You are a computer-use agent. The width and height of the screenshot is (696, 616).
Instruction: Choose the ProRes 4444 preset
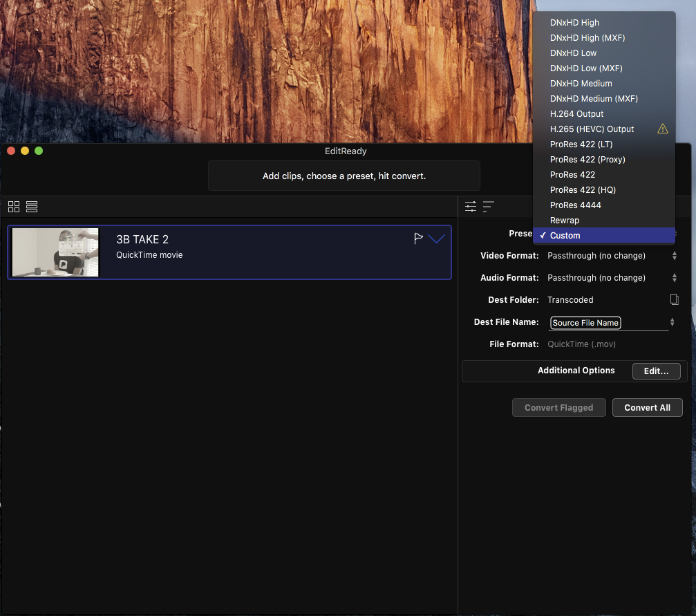click(575, 205)
